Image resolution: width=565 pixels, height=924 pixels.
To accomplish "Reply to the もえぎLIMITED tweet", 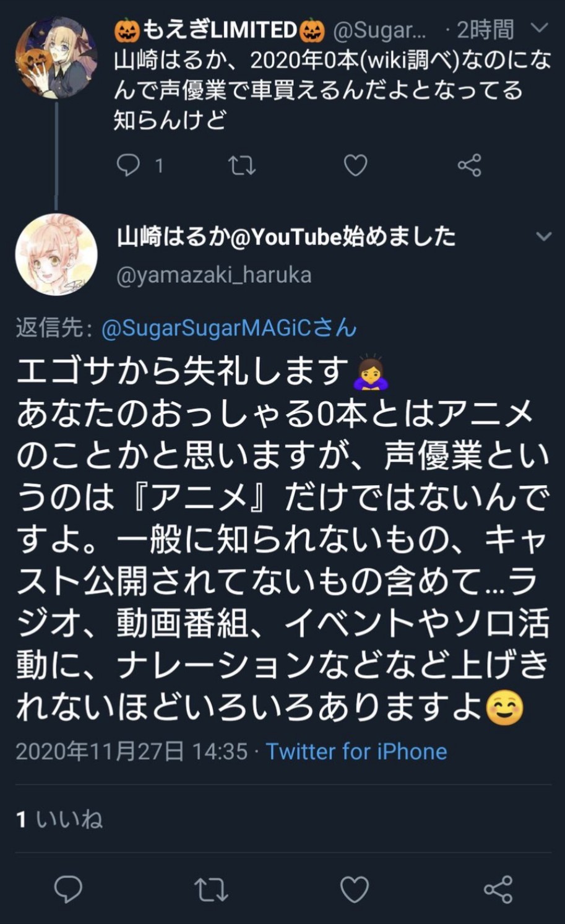I will pos(128,165).
